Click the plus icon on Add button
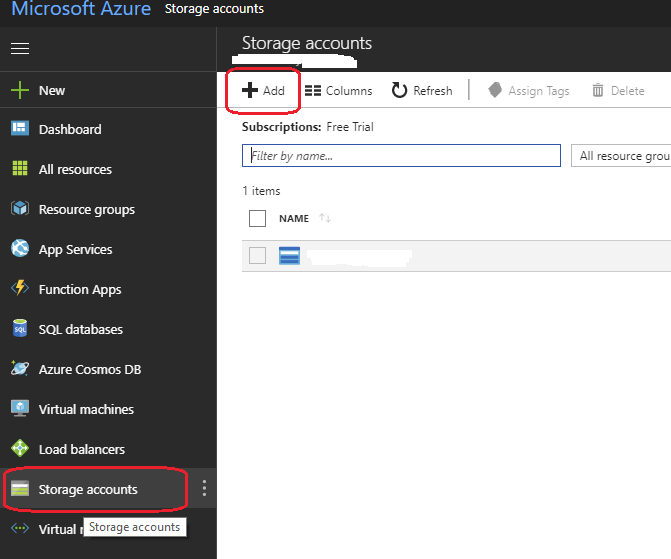Image resolution: width=671 pixels, height=559 pixels. (250, 90)
